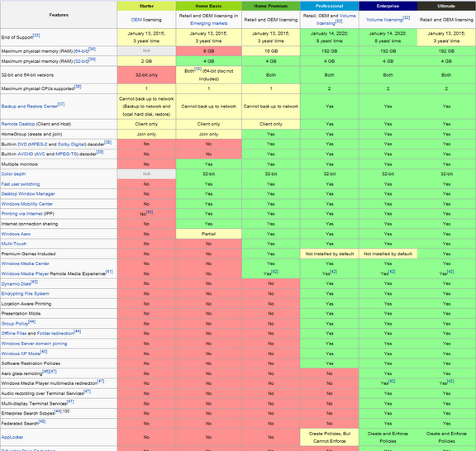Select Professional's "Not installed by default" cell

[x=330, y=254]
